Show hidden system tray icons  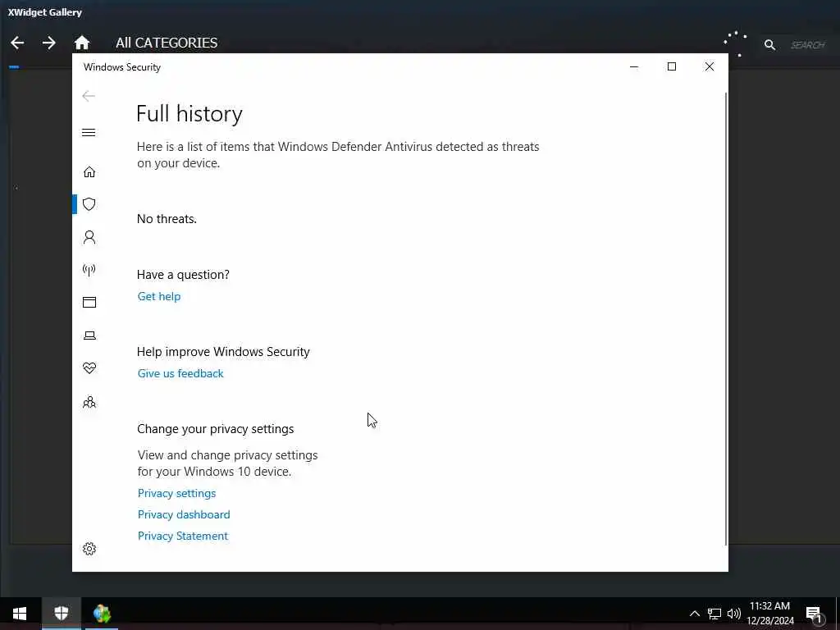click(694, 614)
